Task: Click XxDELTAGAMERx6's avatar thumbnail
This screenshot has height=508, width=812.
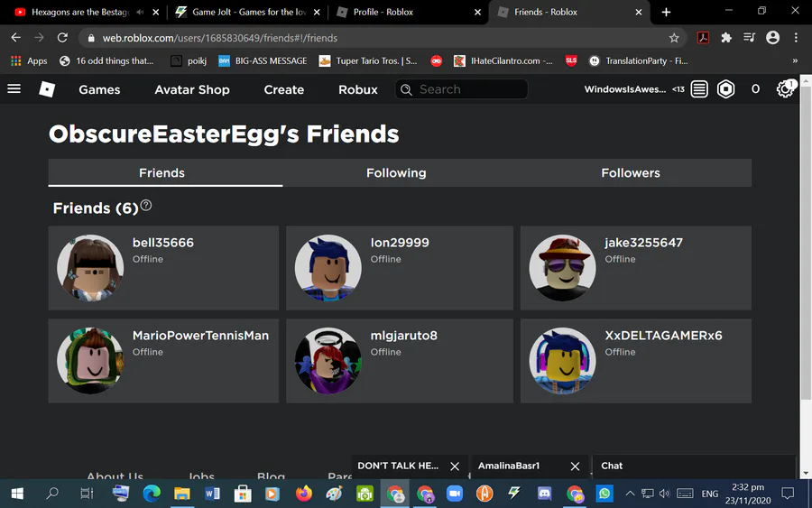Action: pos(562,360)
